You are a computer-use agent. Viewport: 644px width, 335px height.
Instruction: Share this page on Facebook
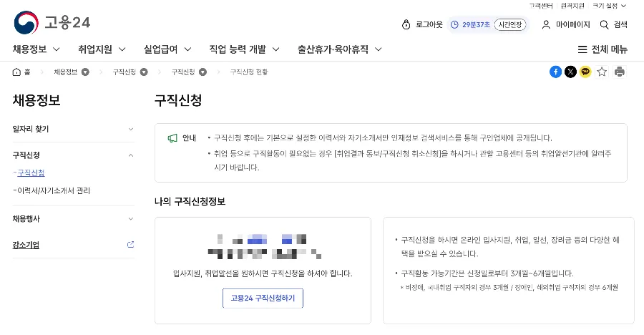coord(555,72)
